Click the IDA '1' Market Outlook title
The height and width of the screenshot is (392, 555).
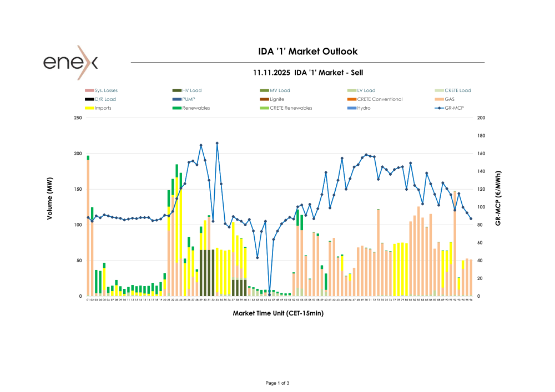tap(308, 52)
